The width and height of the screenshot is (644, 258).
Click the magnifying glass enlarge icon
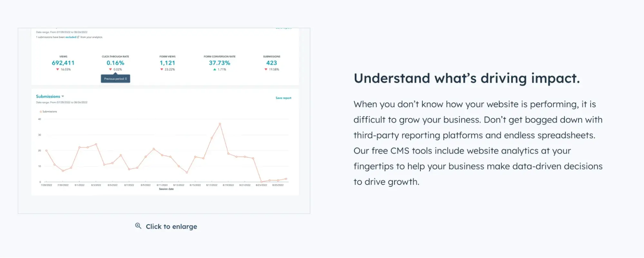point(138,226)
